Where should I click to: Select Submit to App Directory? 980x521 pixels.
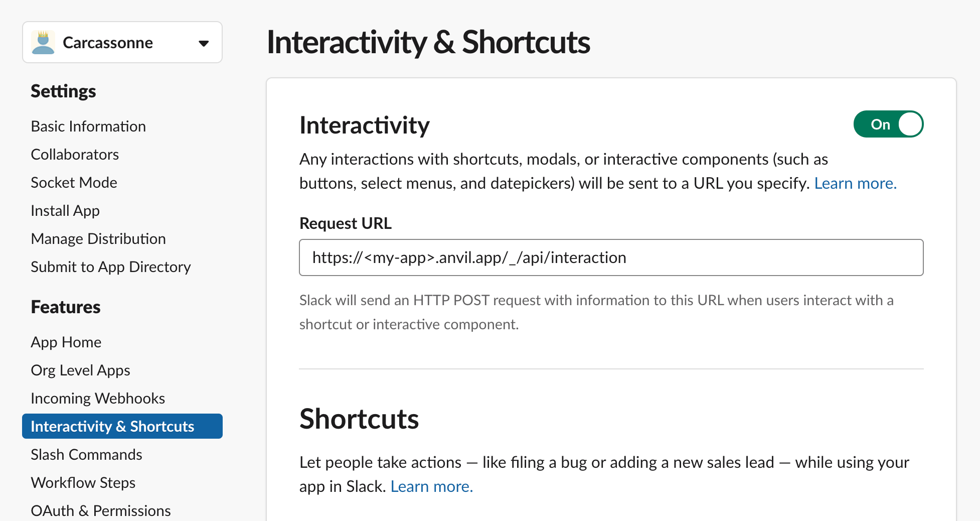[x=111, y=267]
